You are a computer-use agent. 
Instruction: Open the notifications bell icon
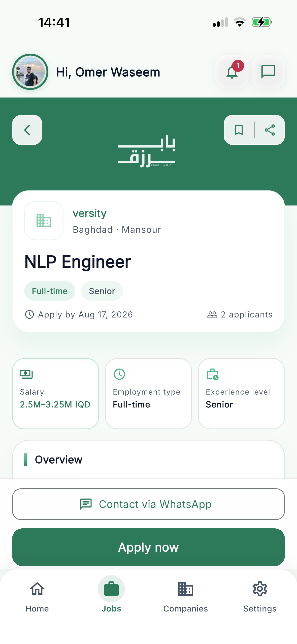click(232, 72)
